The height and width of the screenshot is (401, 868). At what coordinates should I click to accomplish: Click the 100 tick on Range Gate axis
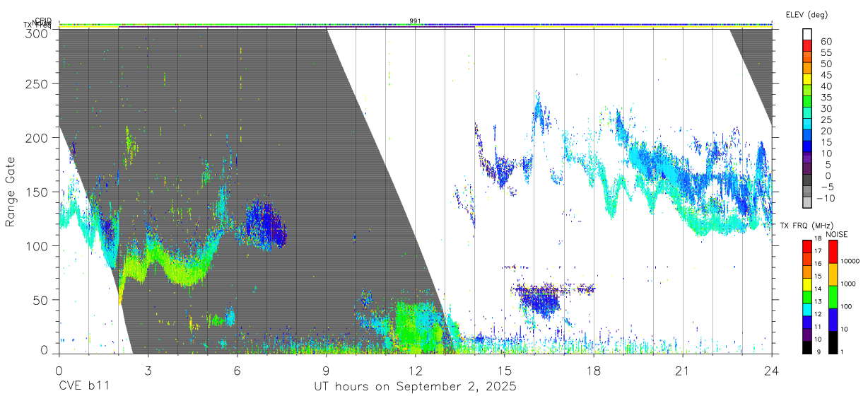tap(37, 245)
